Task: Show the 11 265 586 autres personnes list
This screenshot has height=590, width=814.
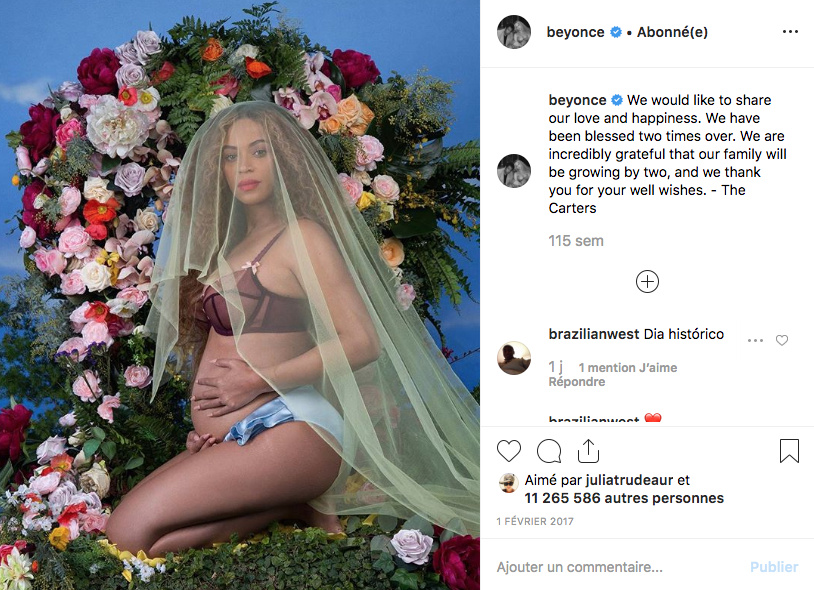Action: tap(624, 498)
